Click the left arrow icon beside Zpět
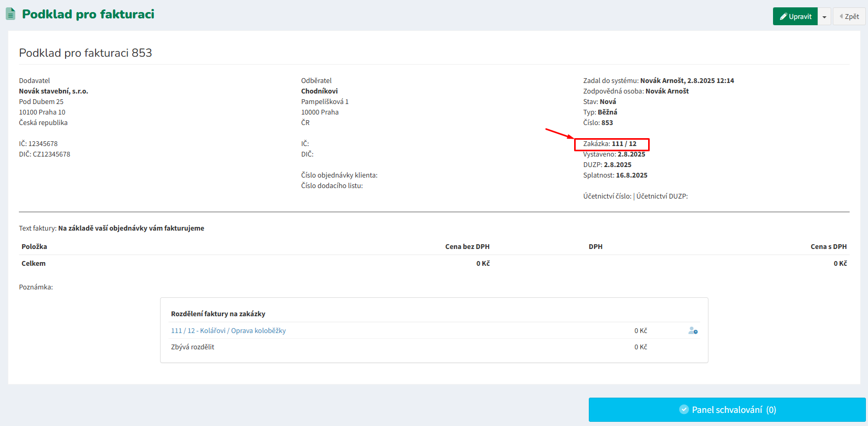 tap(841, 17)
